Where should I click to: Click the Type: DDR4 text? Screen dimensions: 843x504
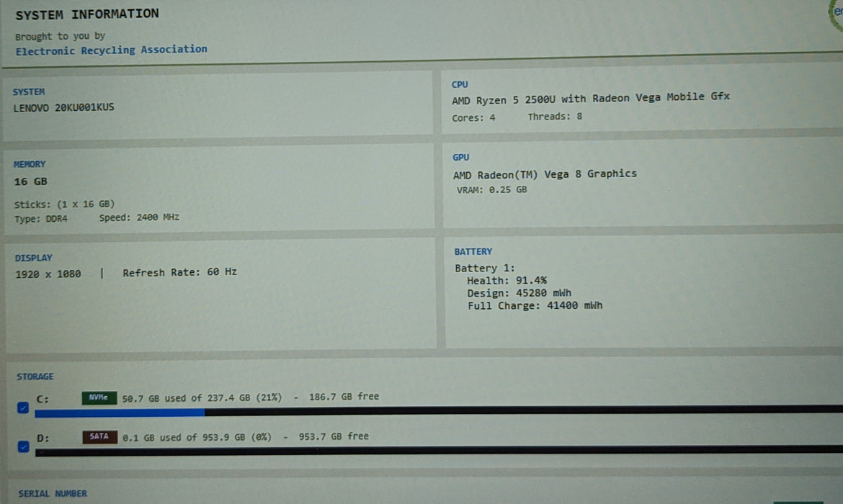click(x=41, y=219)
